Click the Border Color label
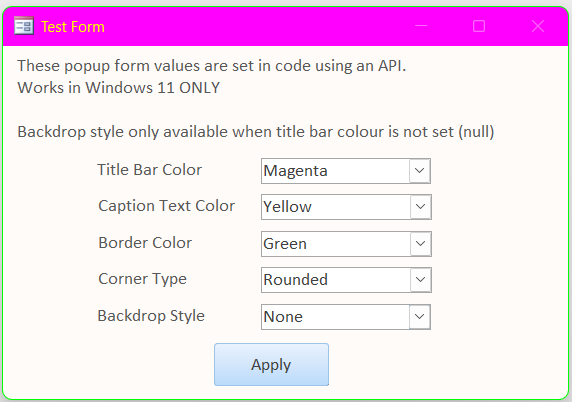572x402 pixels. pyautogui.click(x=145, y=243)
